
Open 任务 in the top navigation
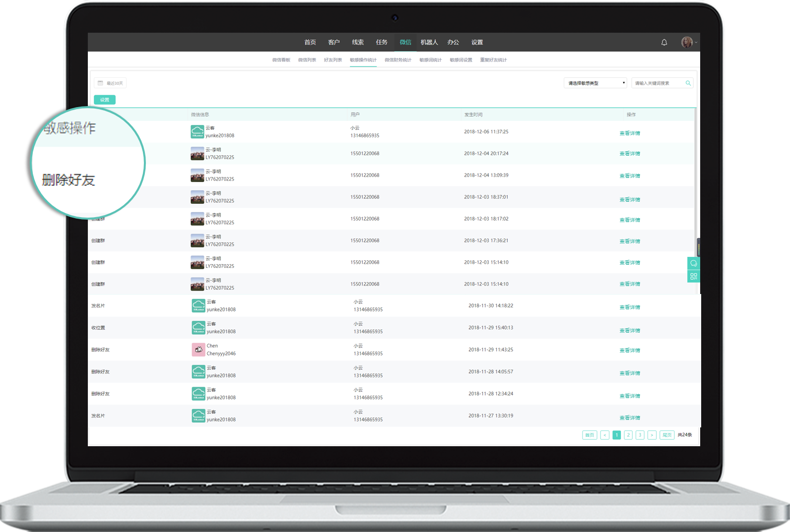382,43
